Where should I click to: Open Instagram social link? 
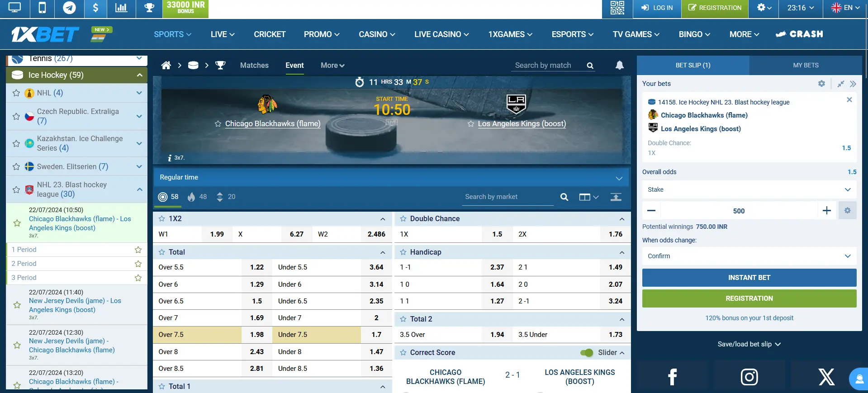[749, 377]
